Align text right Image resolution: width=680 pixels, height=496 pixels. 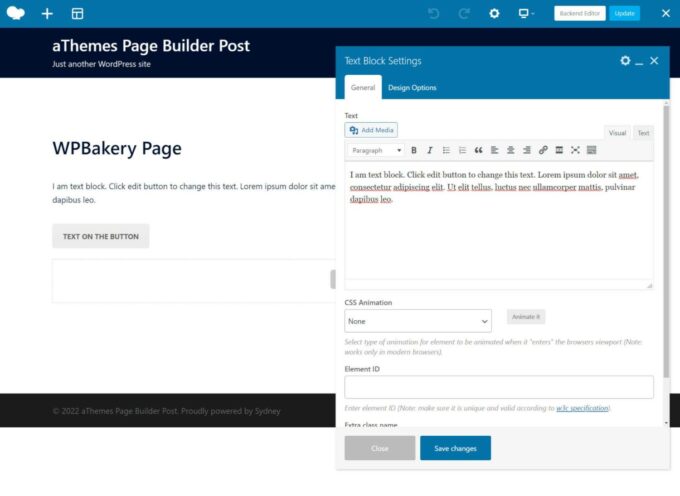[x=526, y=150]
